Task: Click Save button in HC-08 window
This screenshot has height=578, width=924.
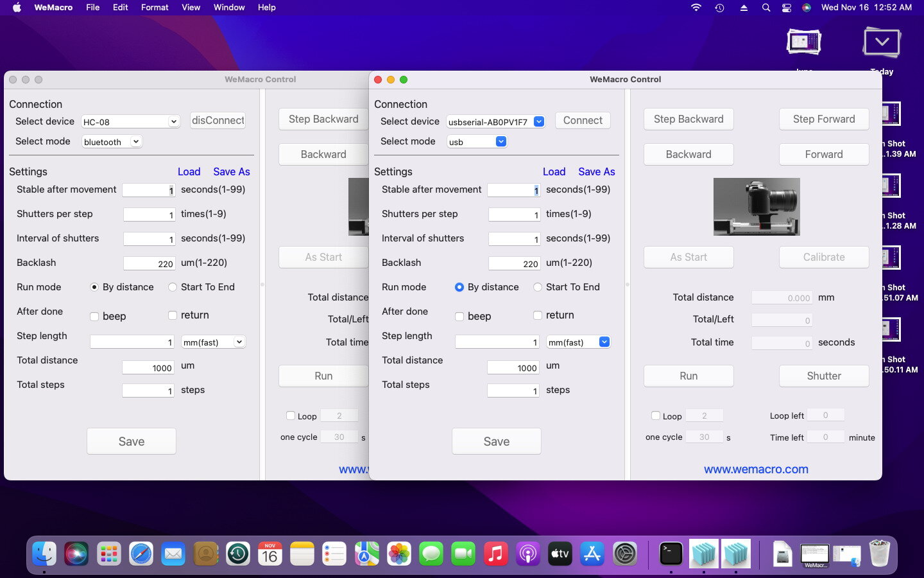Action: point(132,441)
